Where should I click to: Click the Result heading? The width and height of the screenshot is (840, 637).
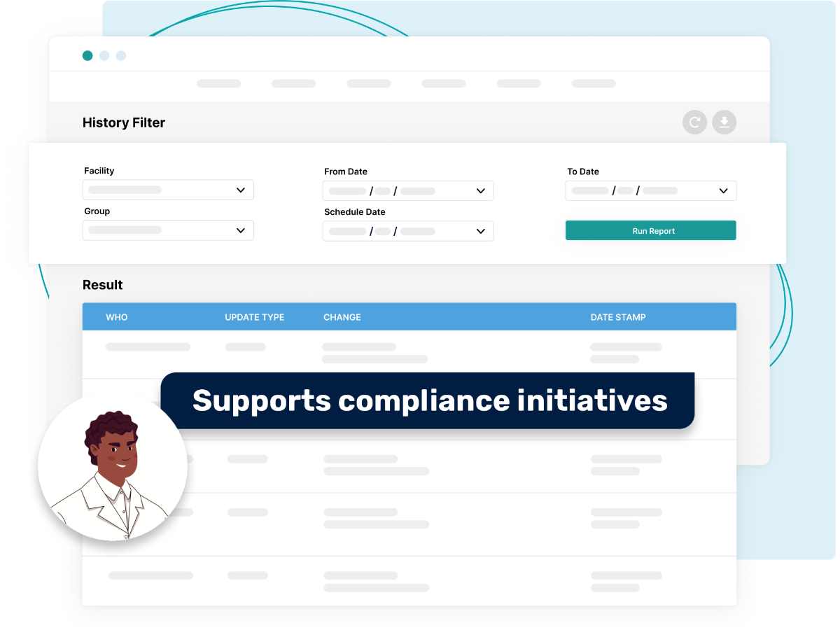tap(103, 285)
